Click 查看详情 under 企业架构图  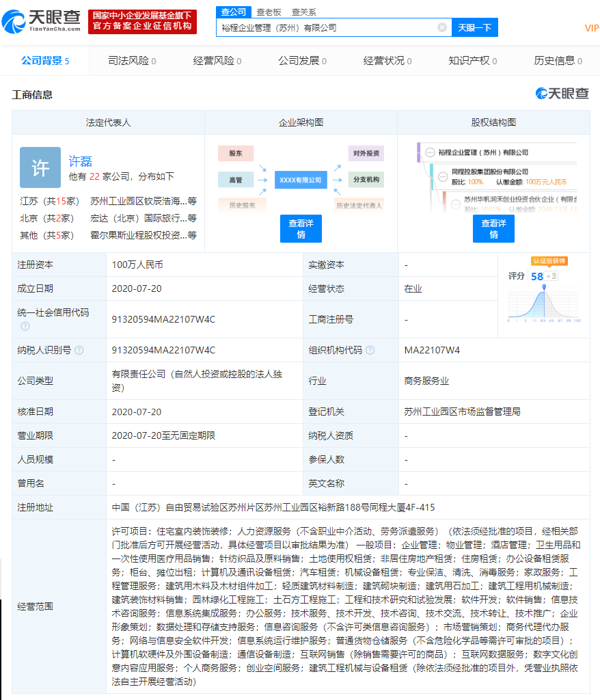301,228
